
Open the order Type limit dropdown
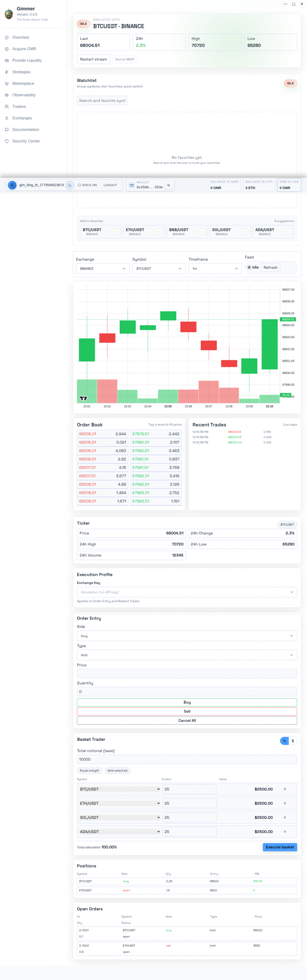(187, 655)
